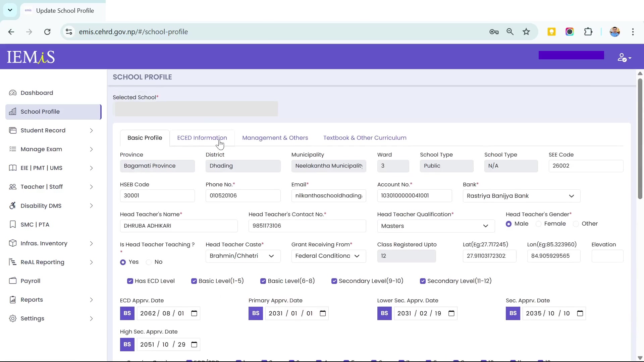The height and width of the screenshot is (362, 644).
Task: Switch to Management & Others tab
Action: [275, 138]
